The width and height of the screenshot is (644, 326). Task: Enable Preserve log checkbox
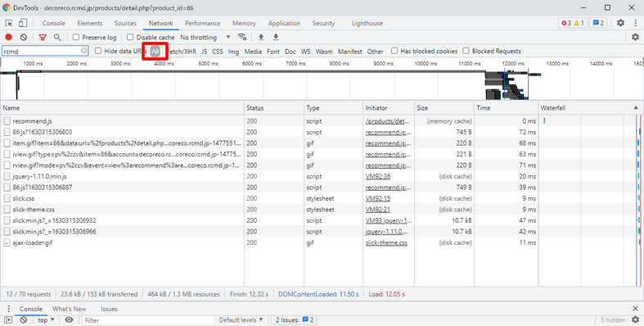(x=76, y=37)
